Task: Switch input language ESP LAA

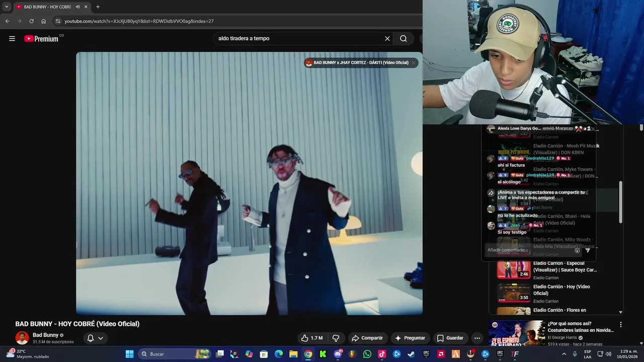Action: [x=587, y=354]
